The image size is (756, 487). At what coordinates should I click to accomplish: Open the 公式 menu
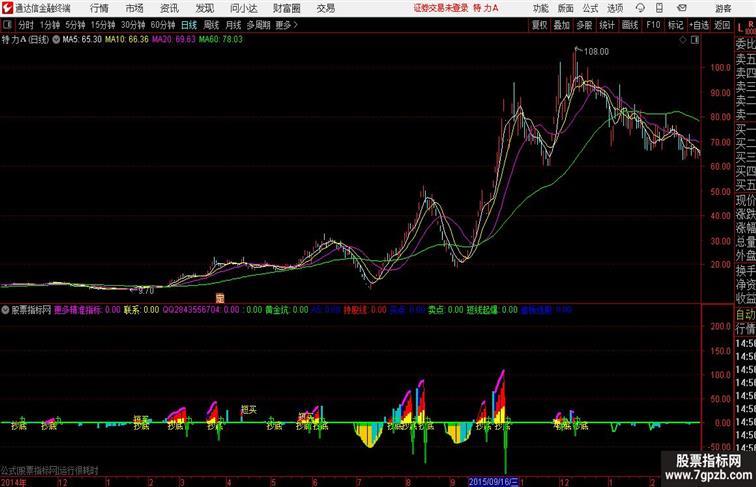click(x=590, y=8)
